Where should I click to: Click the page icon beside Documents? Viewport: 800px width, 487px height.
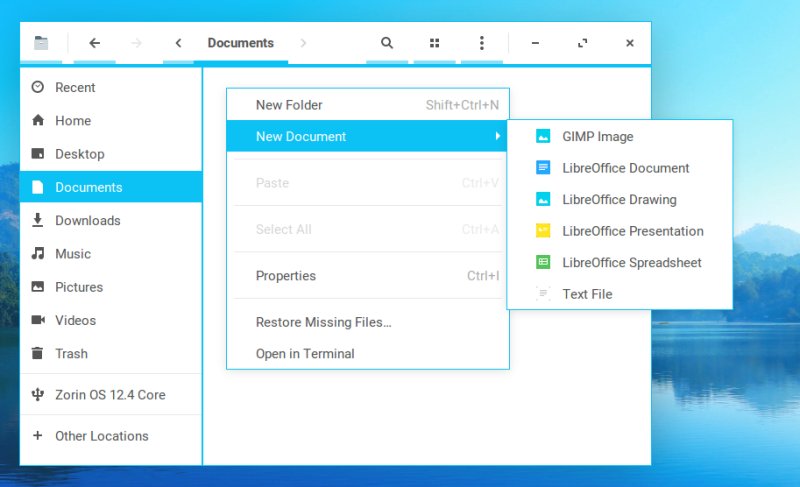point(37,187)
